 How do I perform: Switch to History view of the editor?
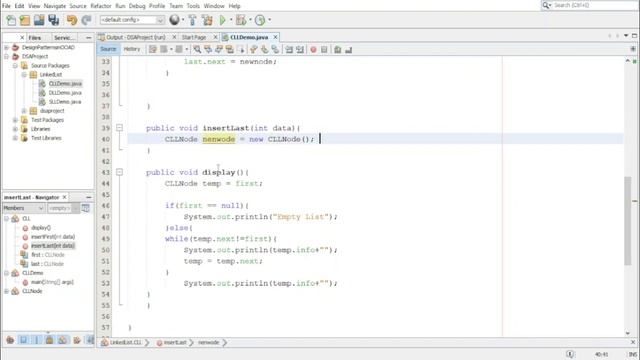(x=131, y=49)
